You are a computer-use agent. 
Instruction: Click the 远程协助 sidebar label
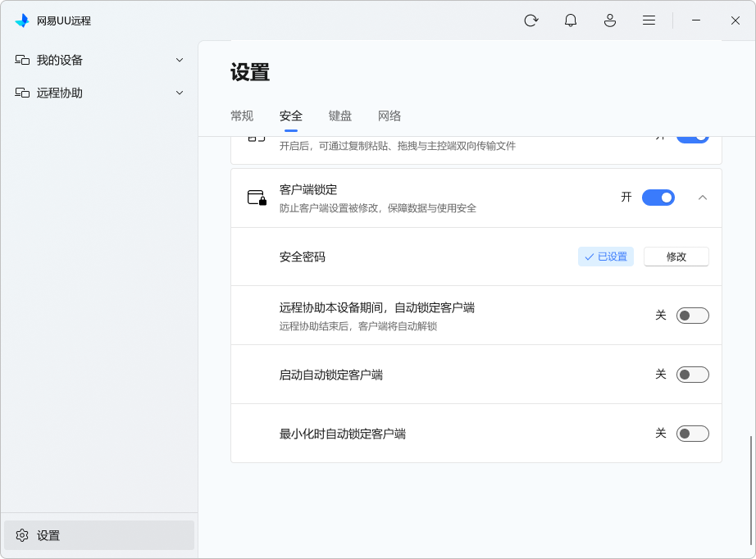click(60, 93)
